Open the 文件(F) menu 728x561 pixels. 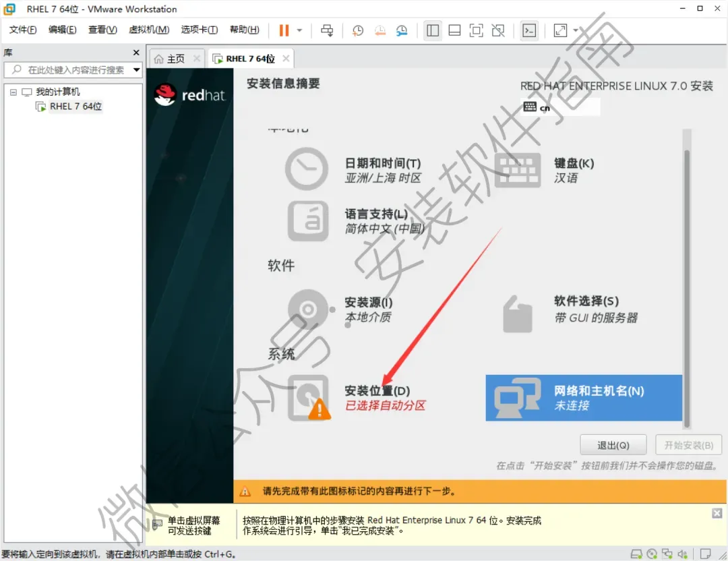pos(23,30)
